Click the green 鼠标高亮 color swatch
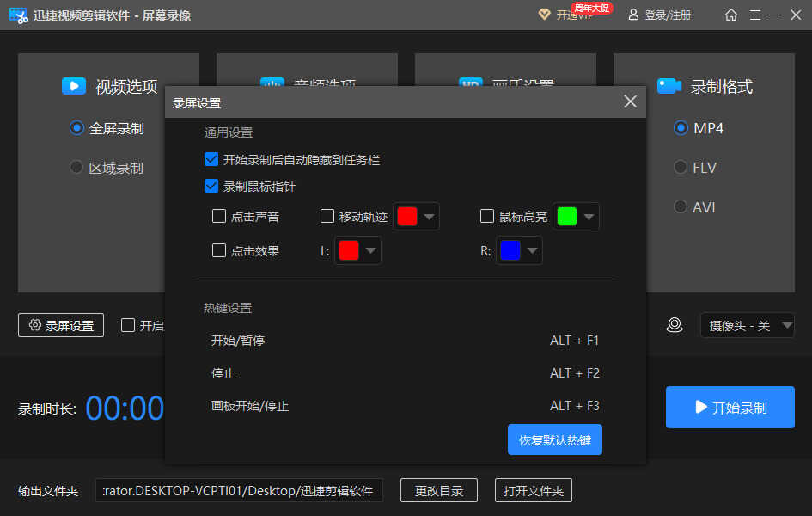The height and width of the screenshot is (516, 812). [566, 217]
